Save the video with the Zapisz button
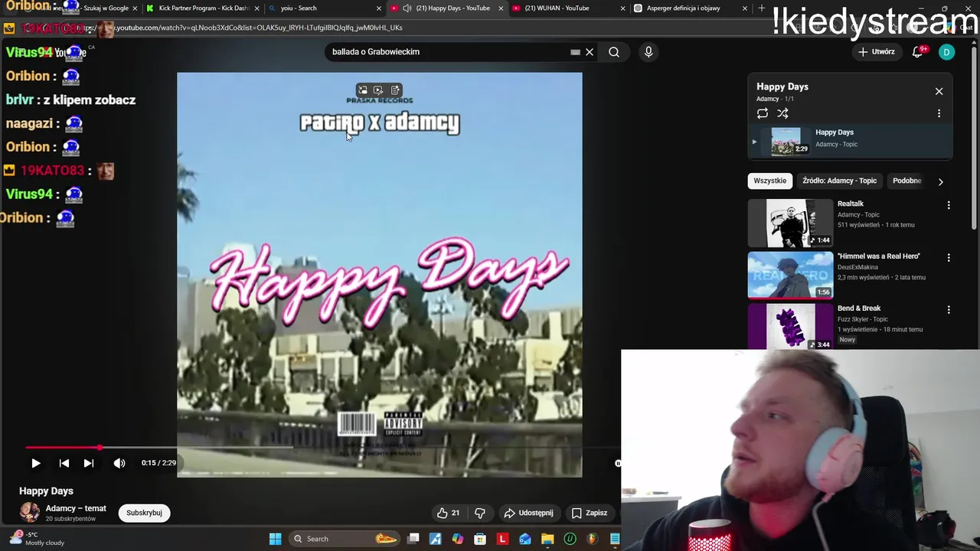Viewport: 980px width, 551px height. (590, 513)
